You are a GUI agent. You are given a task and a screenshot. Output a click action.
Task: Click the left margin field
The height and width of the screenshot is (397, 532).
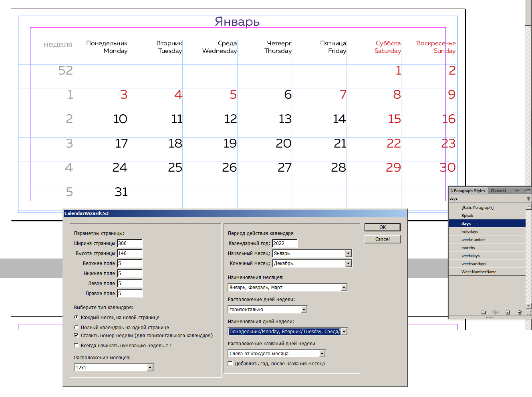[x=130, y=284]
